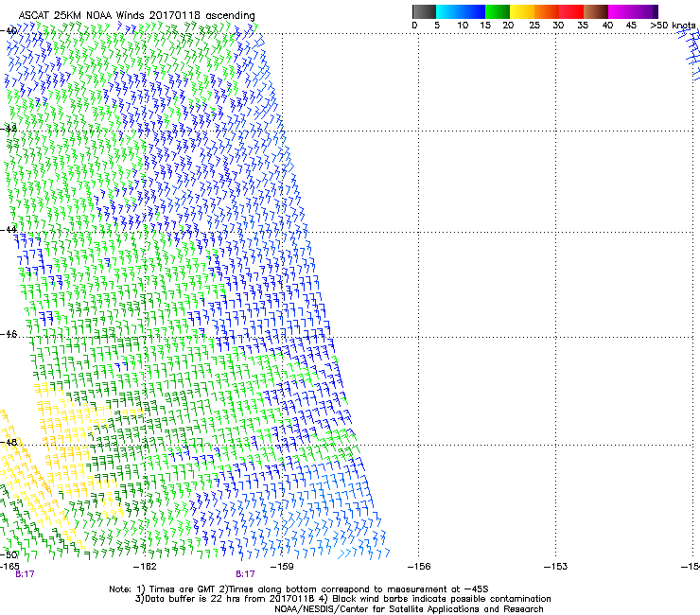Click the magenta-purple 40-50 knots legend band
700x615 pixels.
633,11
